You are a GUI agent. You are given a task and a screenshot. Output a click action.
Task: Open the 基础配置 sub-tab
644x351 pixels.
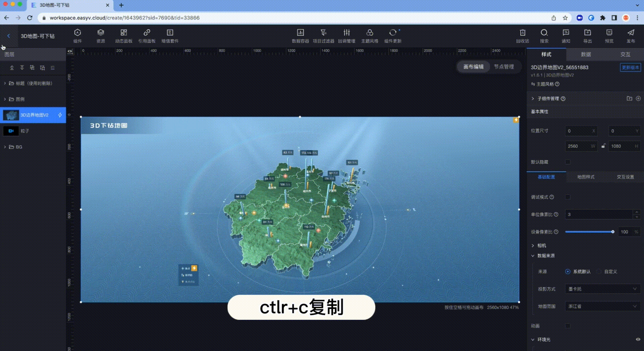click(x=546, y=177)
